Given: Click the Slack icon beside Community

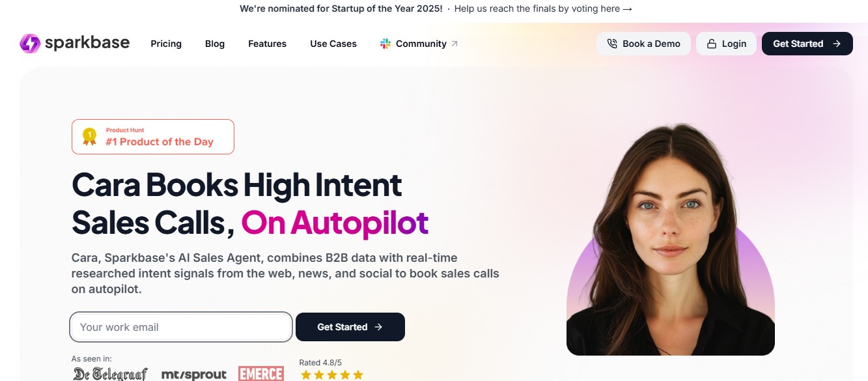Looking at the screenshot, I should pos(385,44).
